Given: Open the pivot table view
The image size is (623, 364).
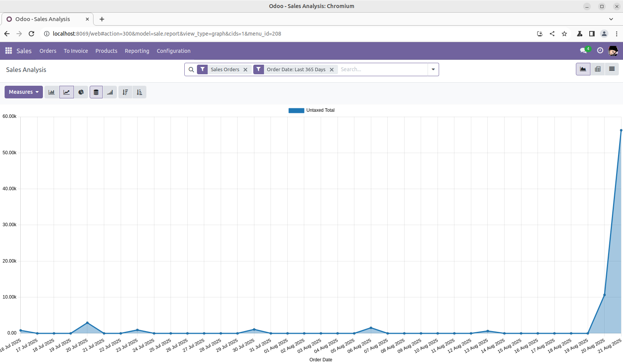Looking at the screenshot, I should pyautogui.click(x=597, y=69).
